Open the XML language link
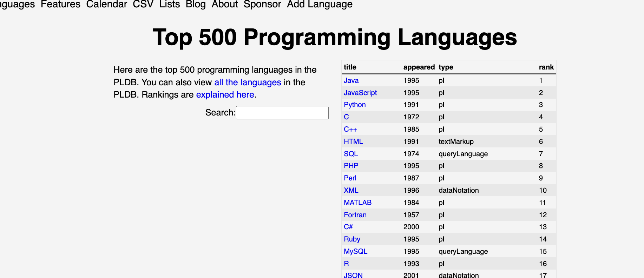The height and width of the screenshot is (278, 644). coord(351,190)
